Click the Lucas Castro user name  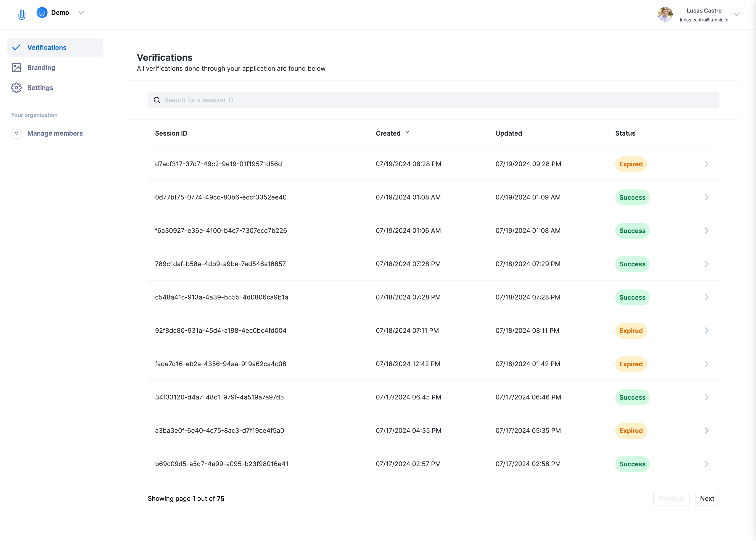(704, 11)
